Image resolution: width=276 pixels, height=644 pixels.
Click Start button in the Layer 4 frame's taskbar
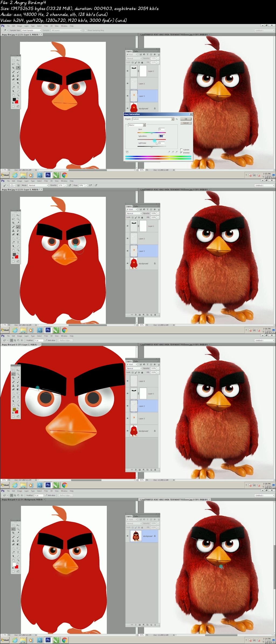5,485
